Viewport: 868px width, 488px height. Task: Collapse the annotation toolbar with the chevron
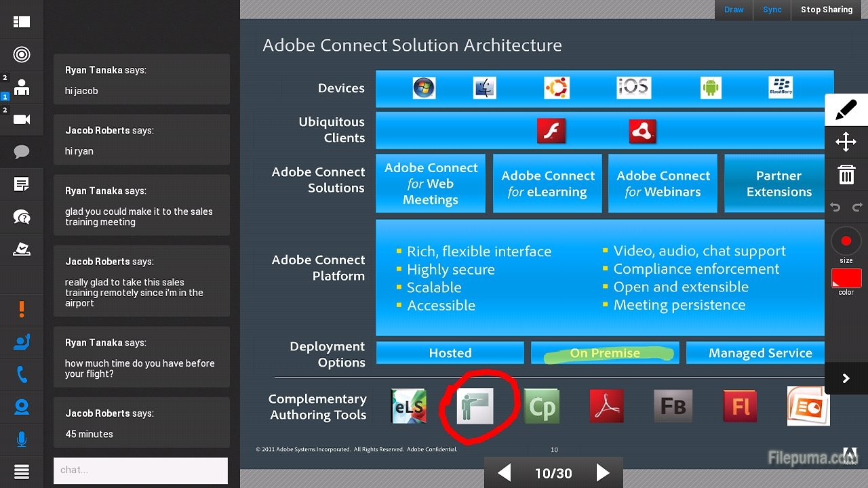[x=846, y=378]
